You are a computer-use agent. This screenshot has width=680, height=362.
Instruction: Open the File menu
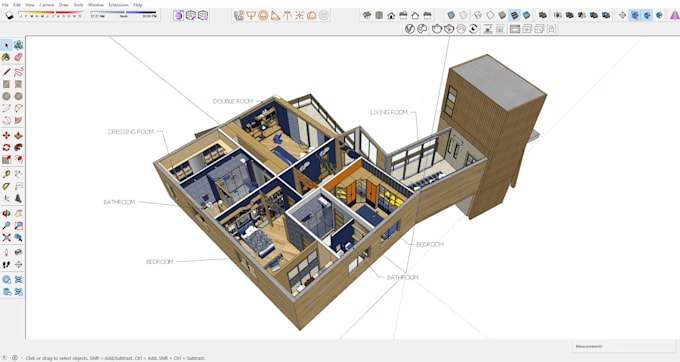[x=5, y=4]
